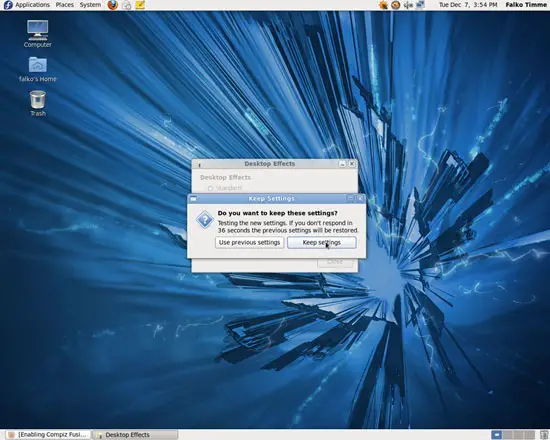Open the mail launcher icon in panel
550x440 pixels.
(127, 5)
